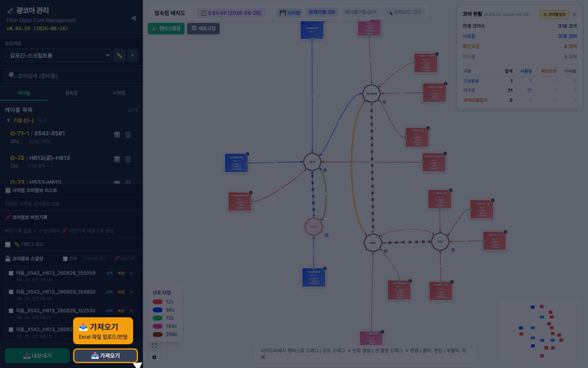Delete snapshot 자동_X542_H613_260826_155059 with red X
Screen dimensions: 588x368
click(x=131, y=273)
